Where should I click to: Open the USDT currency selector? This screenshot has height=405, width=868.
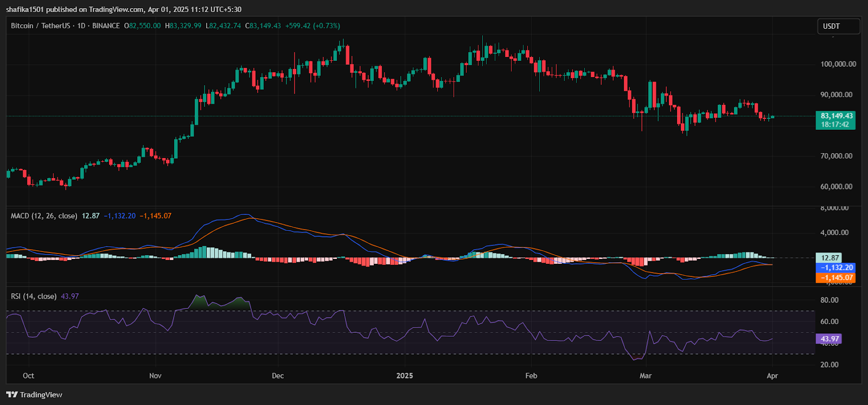point(838,26)
